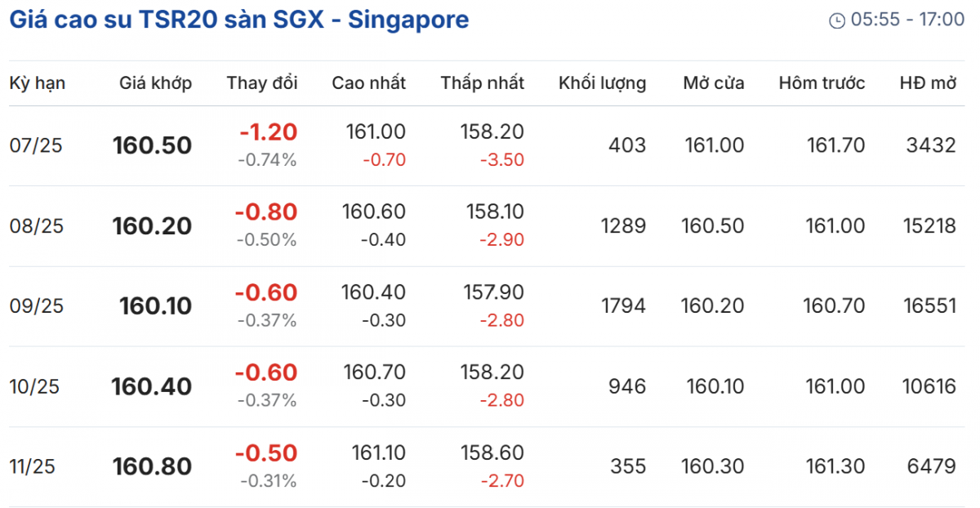Click the Thấp nhất column header
The width and height of the screenshot is (980, 508).
pos(483,82)
